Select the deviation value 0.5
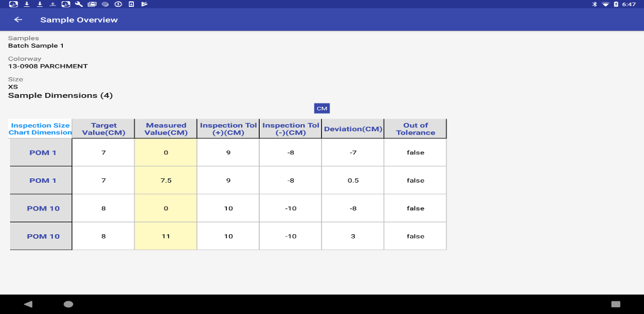The height and width of the screenshot is (314, 644). [x=353, y=180]
